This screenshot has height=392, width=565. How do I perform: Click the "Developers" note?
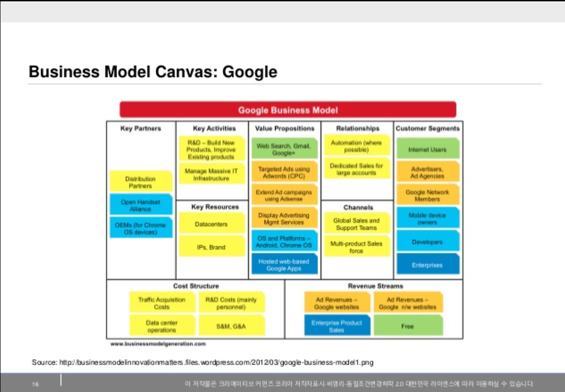pyautogui.click(x=428, y=241)
